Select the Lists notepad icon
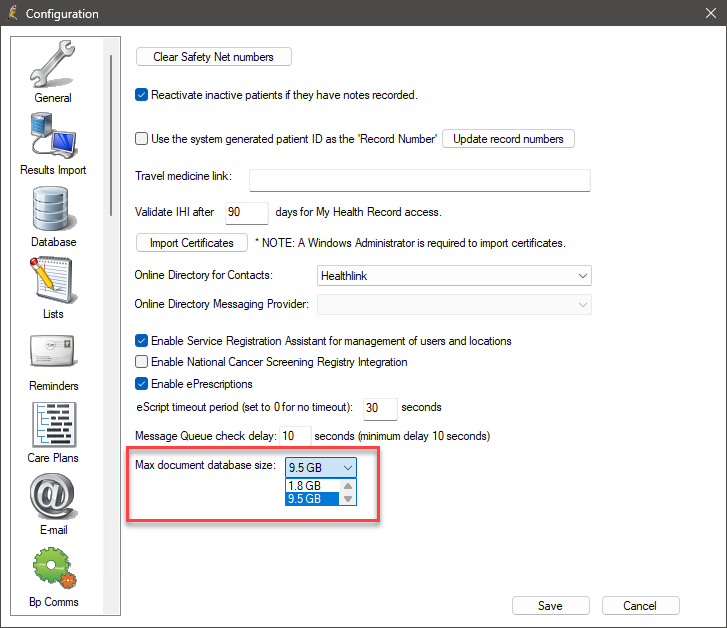 point(53,281)
